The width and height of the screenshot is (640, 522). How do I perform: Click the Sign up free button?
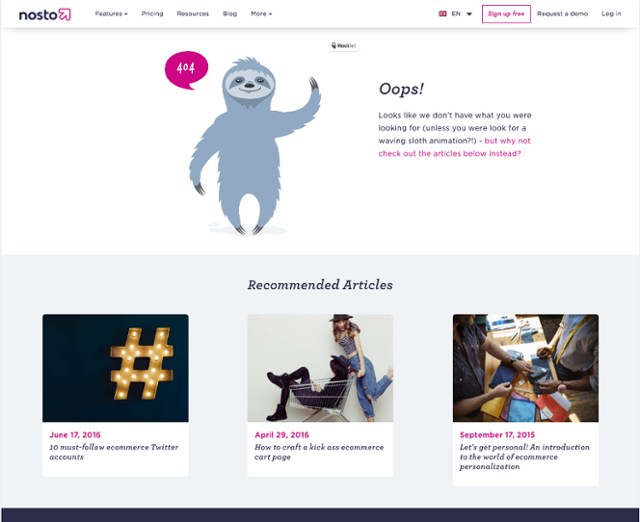click(x=506, y=14)
